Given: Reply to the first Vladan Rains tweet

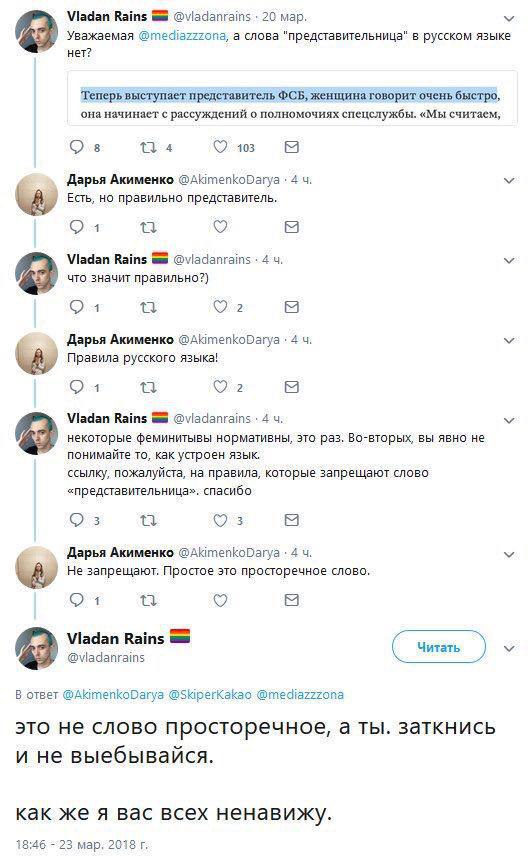Looking at the screenshot, I should click(76, 146).
